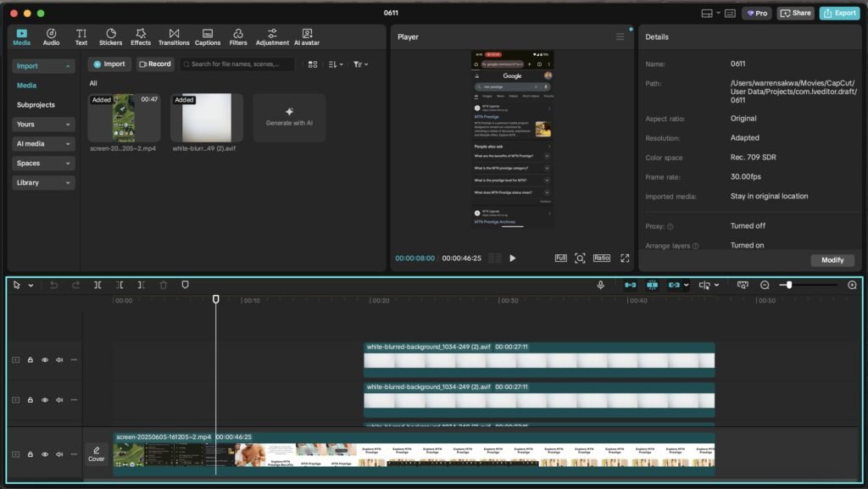Screen dimensions: 868x489
Task: Expand the AI media sidebar section
Action: coord(43,144)
